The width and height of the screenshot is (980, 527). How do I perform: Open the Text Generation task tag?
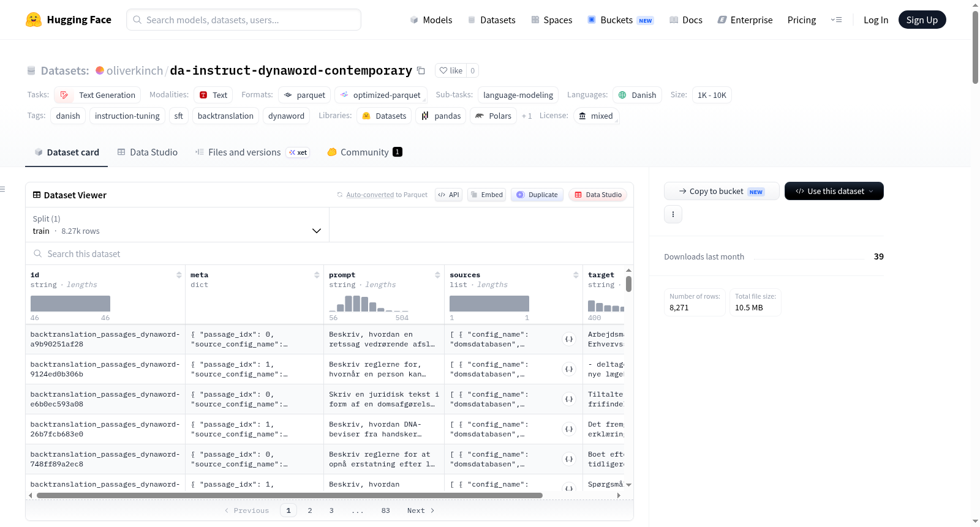pos(97,95)
